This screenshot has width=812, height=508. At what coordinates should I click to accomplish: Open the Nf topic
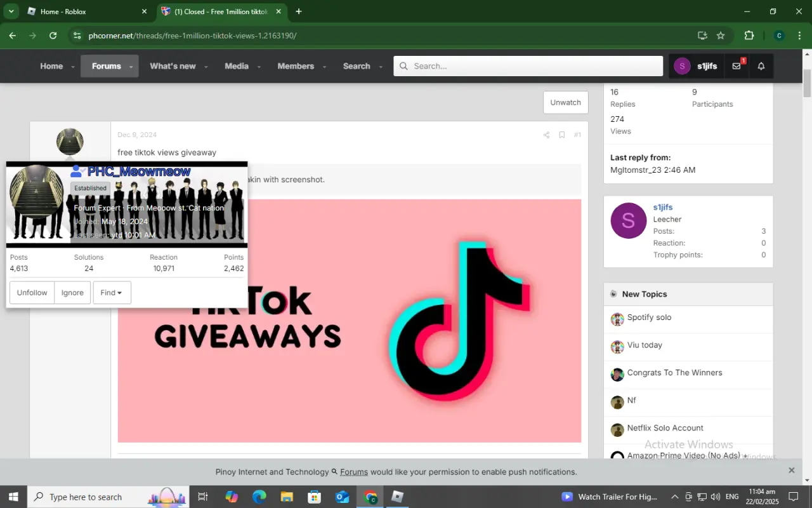click(x=631, y=400)
